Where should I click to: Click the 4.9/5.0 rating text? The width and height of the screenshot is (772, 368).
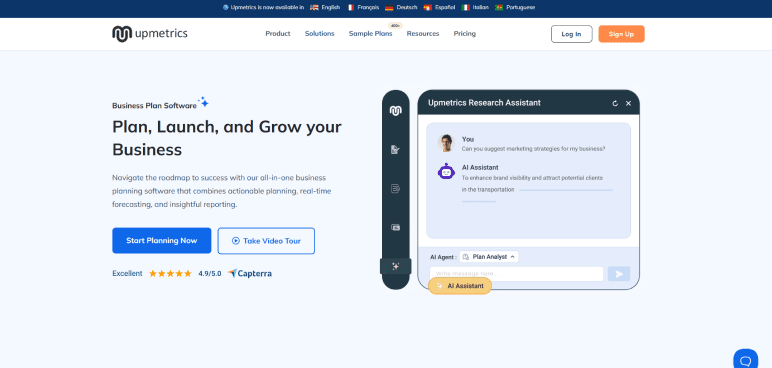tap(210, 273)
